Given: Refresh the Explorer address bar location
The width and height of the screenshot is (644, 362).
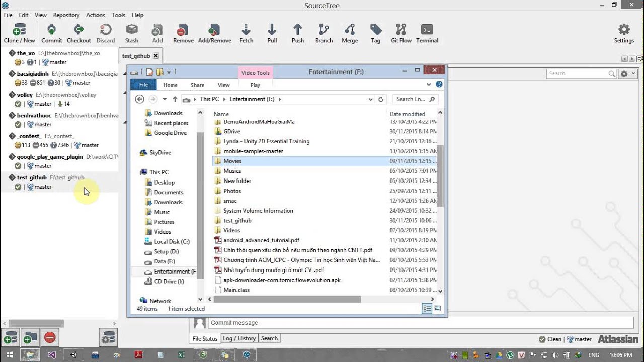Looking at the screenshot, I should pos(381,99).
